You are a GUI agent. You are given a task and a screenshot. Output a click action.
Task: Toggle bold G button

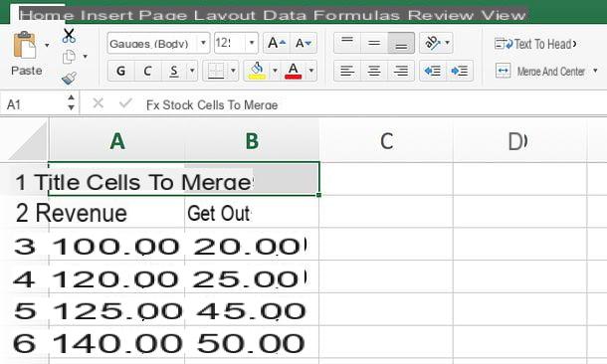[x=120, y=71]
